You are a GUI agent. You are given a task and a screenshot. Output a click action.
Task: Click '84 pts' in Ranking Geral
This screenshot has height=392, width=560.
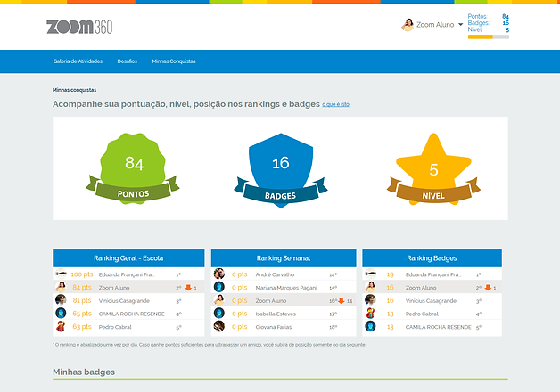click(x=82, y=288)
